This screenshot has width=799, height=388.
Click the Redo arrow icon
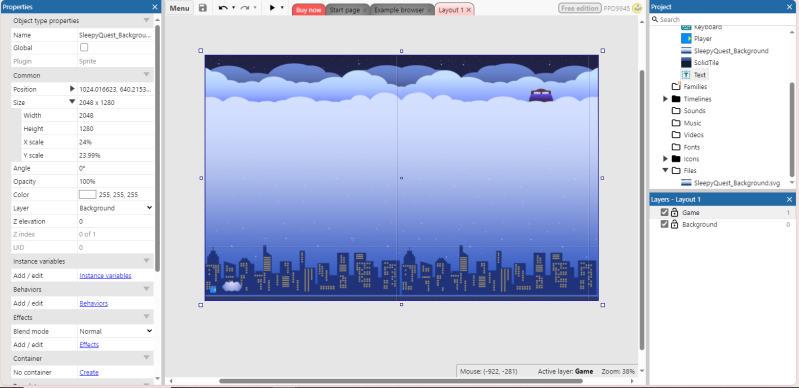(x=245, y=8)
